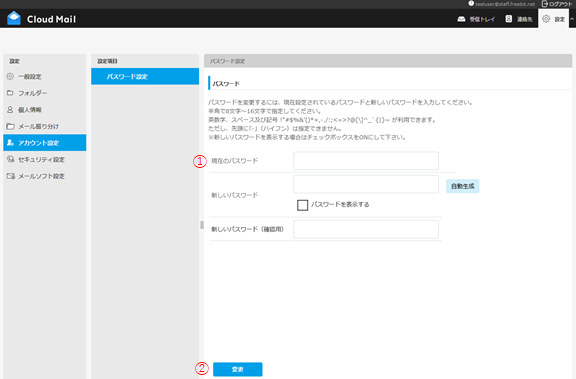
Task: Click the auto-generate (自動生成) password button
Action: click(462, 186)
